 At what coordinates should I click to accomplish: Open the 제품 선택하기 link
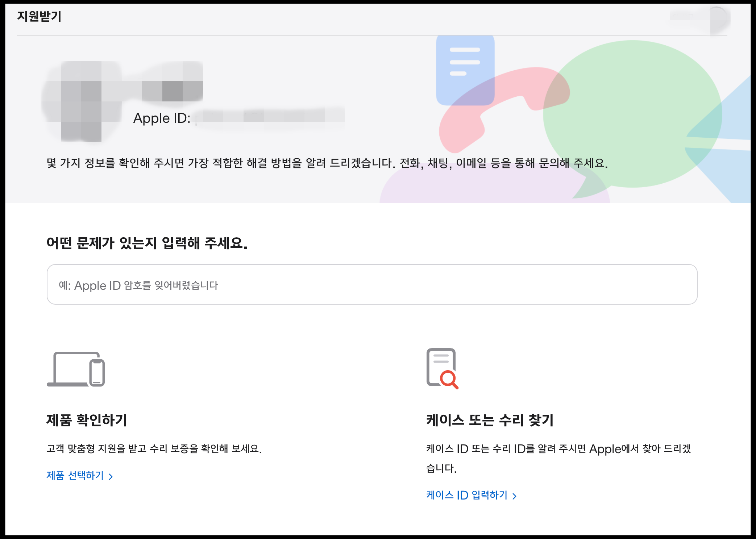click(x=75, y=476)
